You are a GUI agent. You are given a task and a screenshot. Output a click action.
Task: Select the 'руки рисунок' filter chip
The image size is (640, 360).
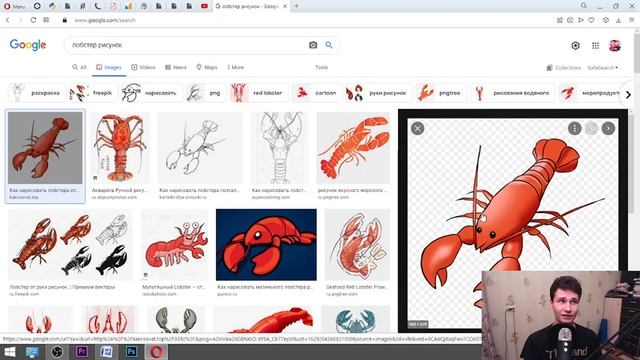click(x=378, y=93)
